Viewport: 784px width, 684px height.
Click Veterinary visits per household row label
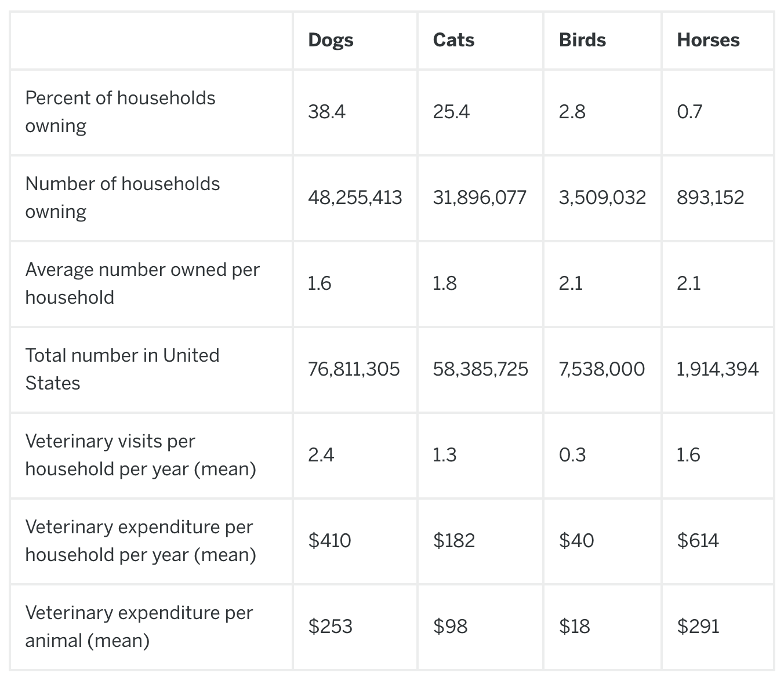140,455
